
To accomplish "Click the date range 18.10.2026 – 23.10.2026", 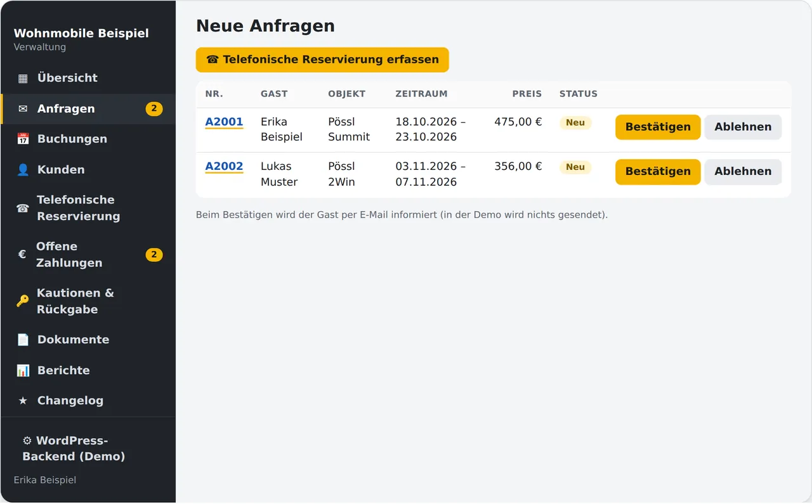I will click(431, 129).
